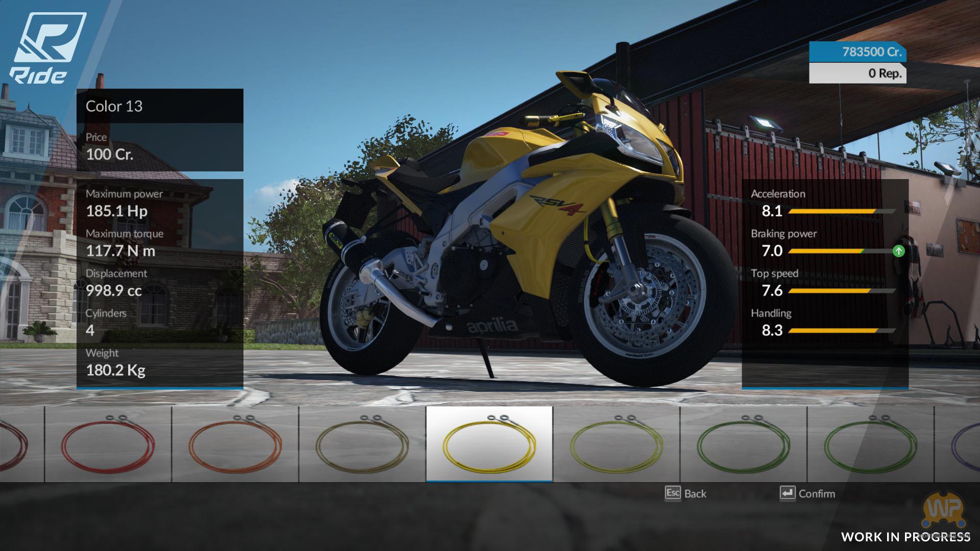This screenshot has width=980, height=551.
Task: Choose the orange brake cable option
Action: click(235, 444)
